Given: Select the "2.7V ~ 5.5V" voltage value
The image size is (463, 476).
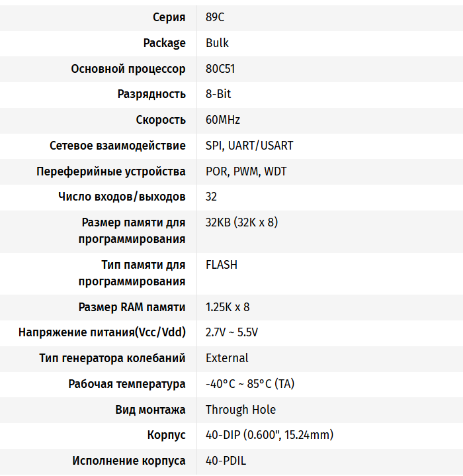Looking at the screenshot, I should coord(232,332).
